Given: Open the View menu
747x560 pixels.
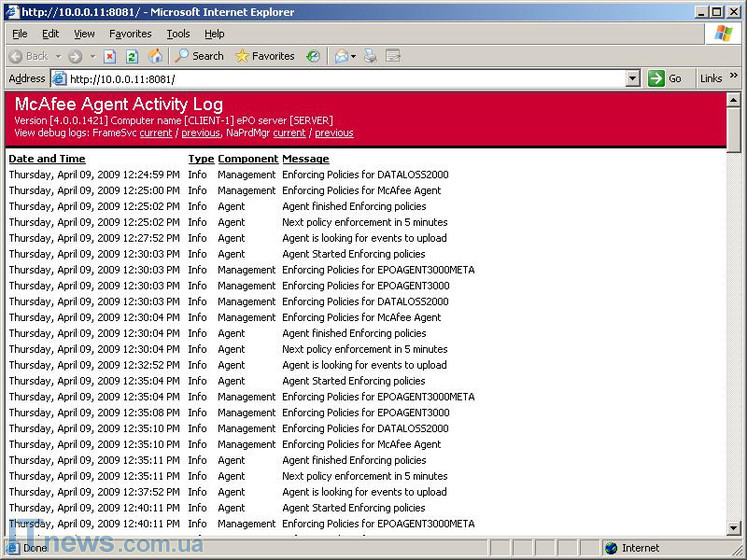Looking at the screenshot, I should (x=84, y=34).
